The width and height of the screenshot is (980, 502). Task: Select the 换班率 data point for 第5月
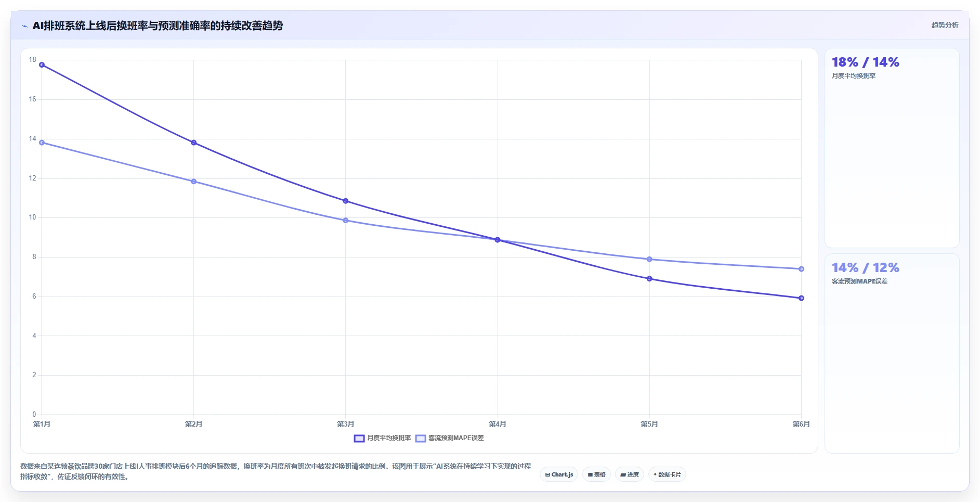(649, 279)
